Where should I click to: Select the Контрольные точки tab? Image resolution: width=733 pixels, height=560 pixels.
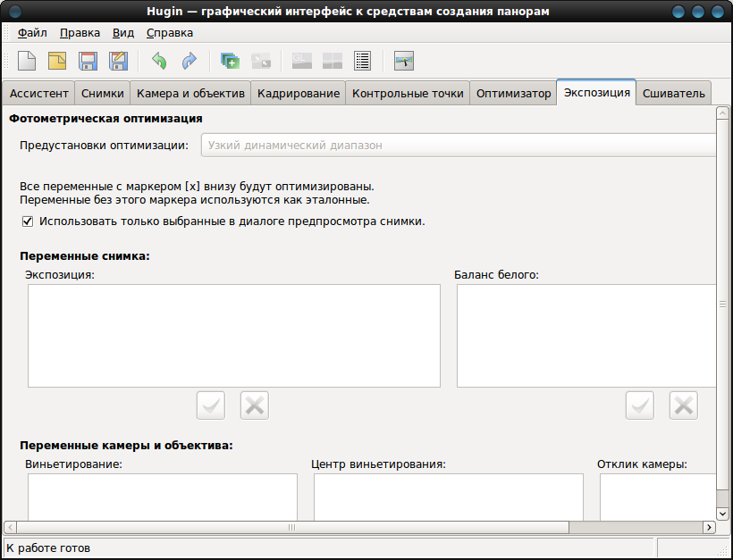tap(408, 94)
